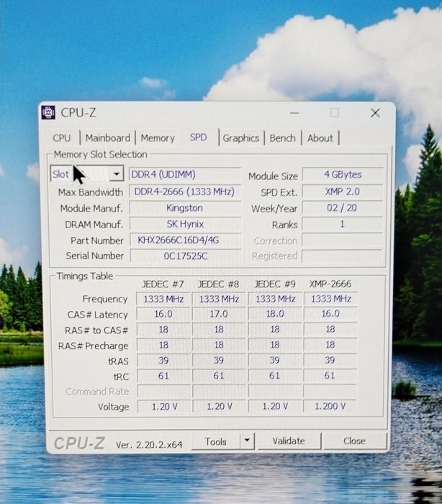Switch to the Graphics tab
The height and width of the screenshot is (504, 442).
[241, 138]
